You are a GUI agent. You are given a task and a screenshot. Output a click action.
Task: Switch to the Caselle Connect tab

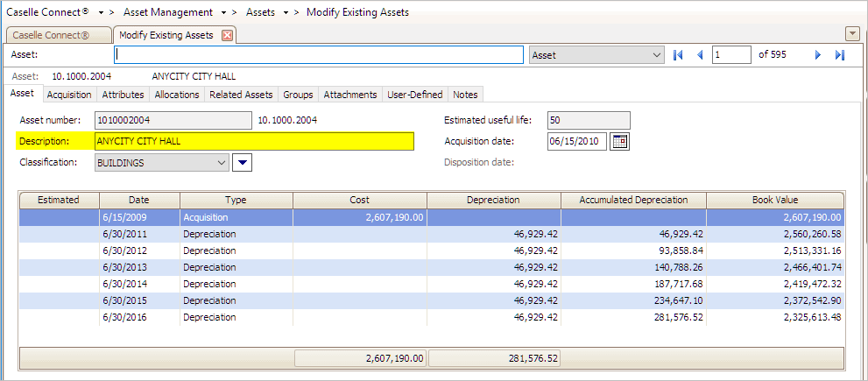(57, 35)
